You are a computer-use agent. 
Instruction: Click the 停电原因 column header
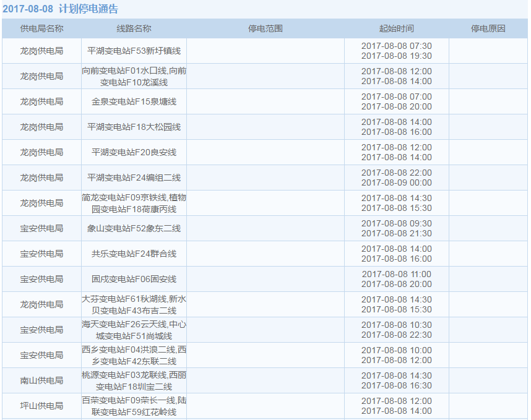tap(488, 28)
